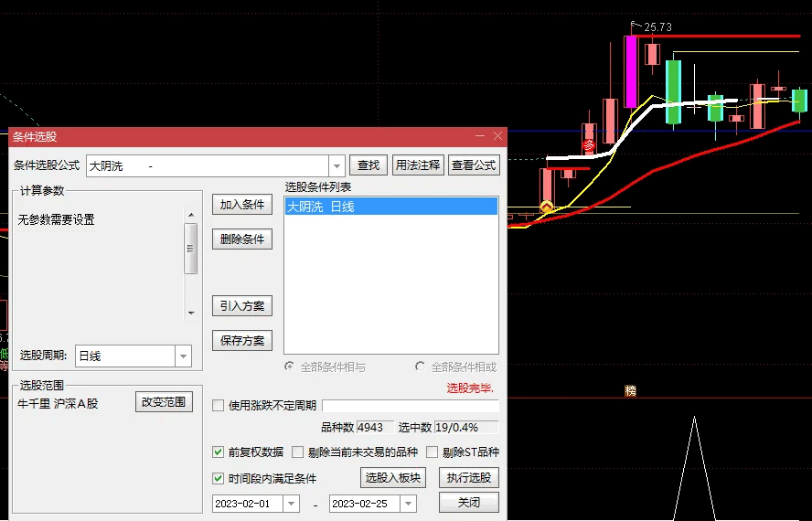Image resolution: width=812 pixels, height=521 pixels.
Task: Click the 查找 button
Action: (369, 165)
